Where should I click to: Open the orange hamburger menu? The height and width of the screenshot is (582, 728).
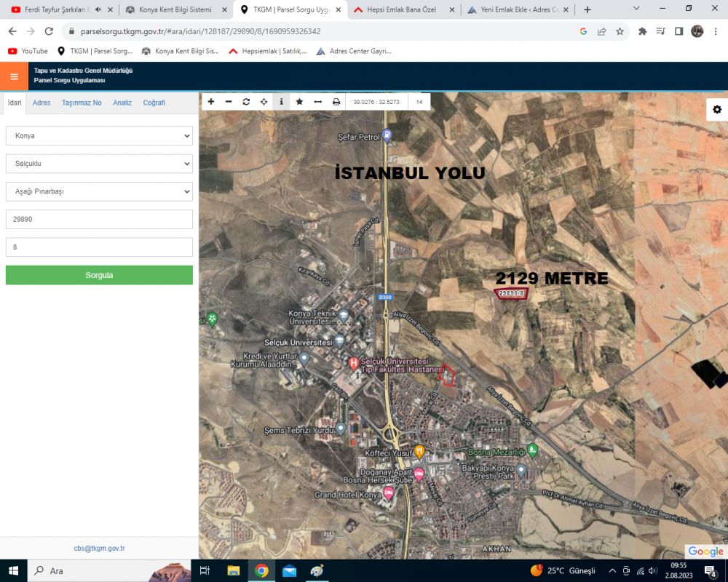tap(14, 76)
